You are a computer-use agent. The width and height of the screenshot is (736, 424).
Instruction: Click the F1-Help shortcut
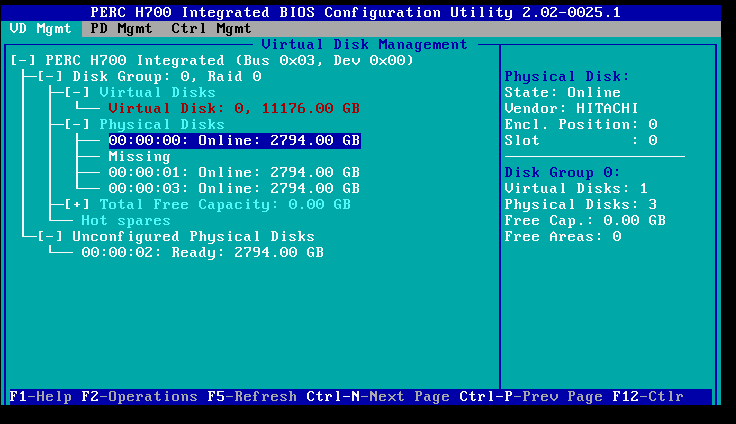40,396
